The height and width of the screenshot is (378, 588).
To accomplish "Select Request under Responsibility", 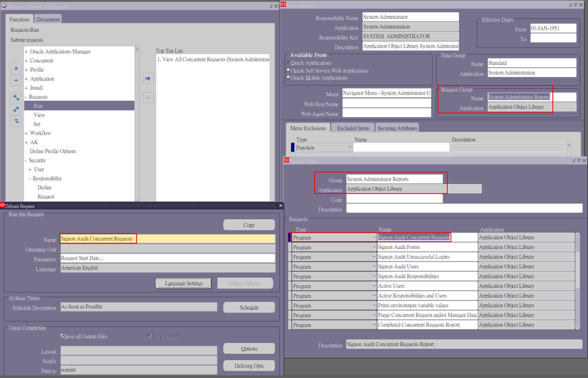I will click(46, 196).
